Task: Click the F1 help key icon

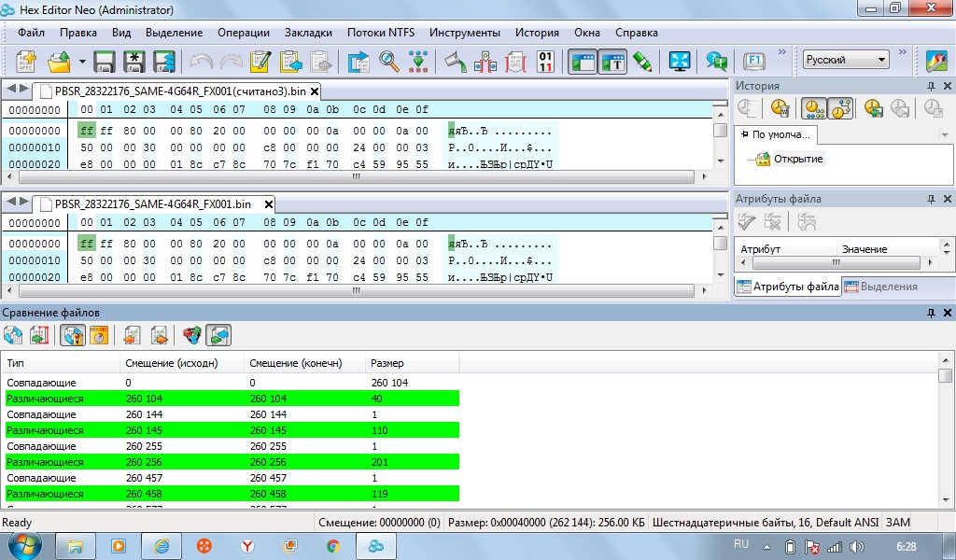Action: [x=754, y=62]
